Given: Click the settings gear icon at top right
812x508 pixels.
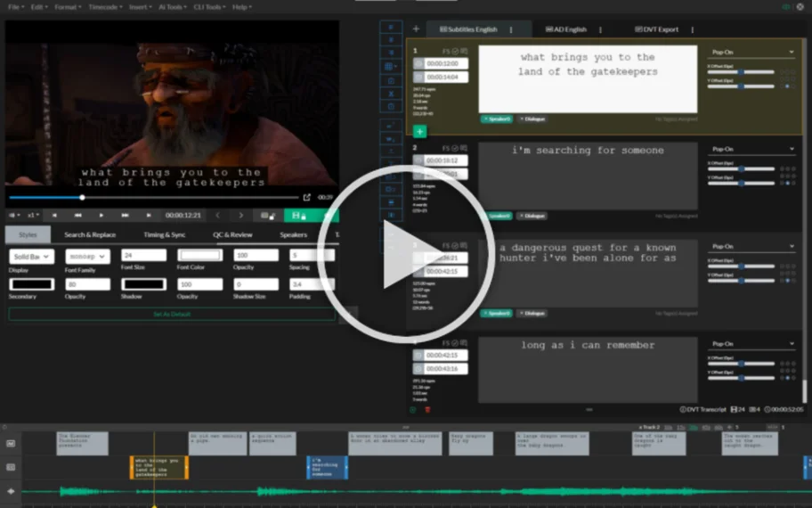Looking at the screenshot, I should click(800, 7).
